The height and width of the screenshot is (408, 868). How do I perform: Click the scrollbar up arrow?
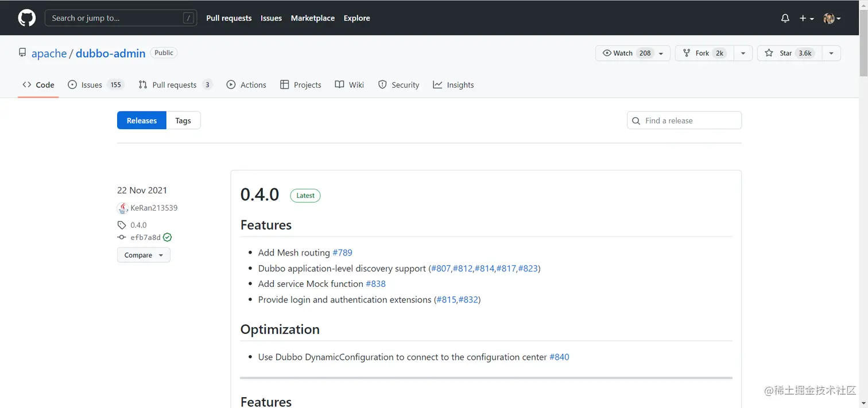(x=863, y=5)
